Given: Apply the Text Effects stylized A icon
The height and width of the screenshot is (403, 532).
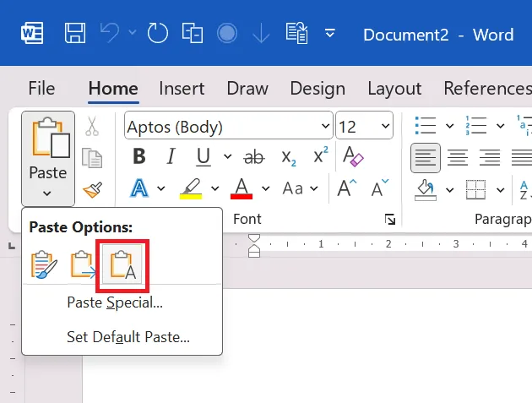Looking at the screenshot, I should coord(139,188).
